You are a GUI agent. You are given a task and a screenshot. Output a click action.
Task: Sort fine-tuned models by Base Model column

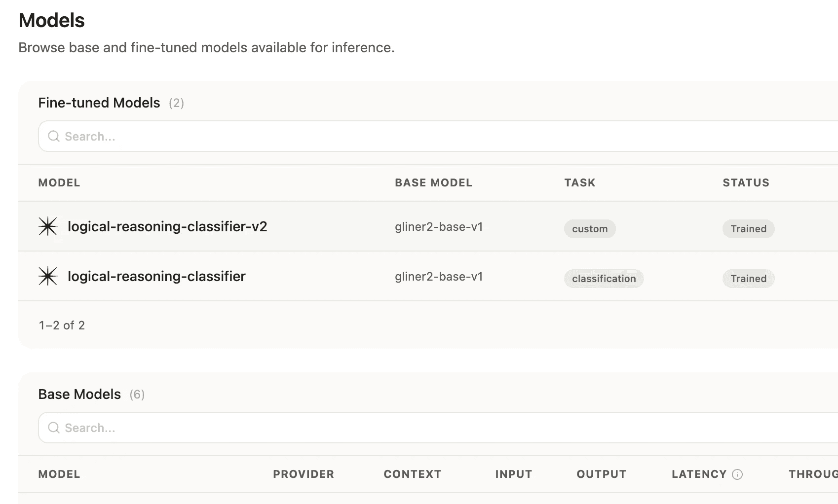(x=433, y=183)
